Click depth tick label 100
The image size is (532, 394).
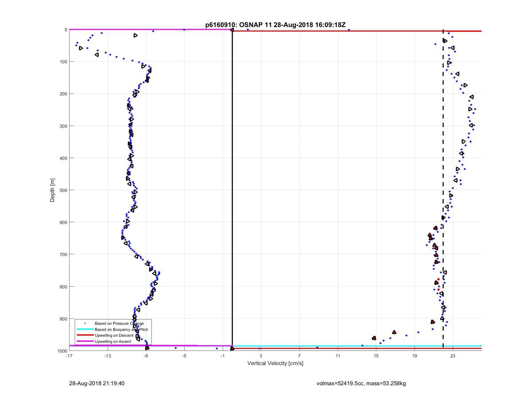63,62
